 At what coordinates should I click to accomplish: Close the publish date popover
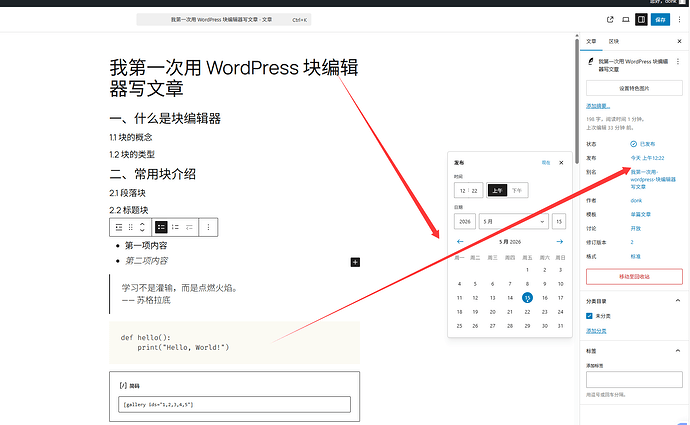561,163
